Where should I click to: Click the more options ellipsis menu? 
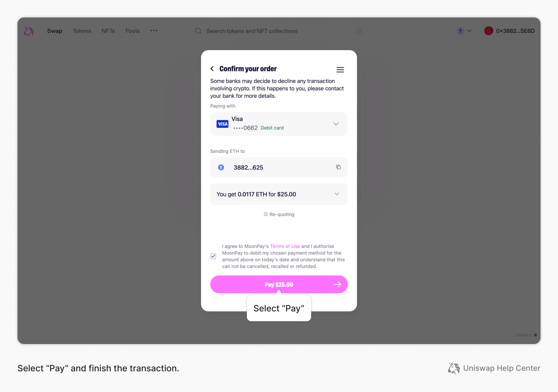point(154,30)
